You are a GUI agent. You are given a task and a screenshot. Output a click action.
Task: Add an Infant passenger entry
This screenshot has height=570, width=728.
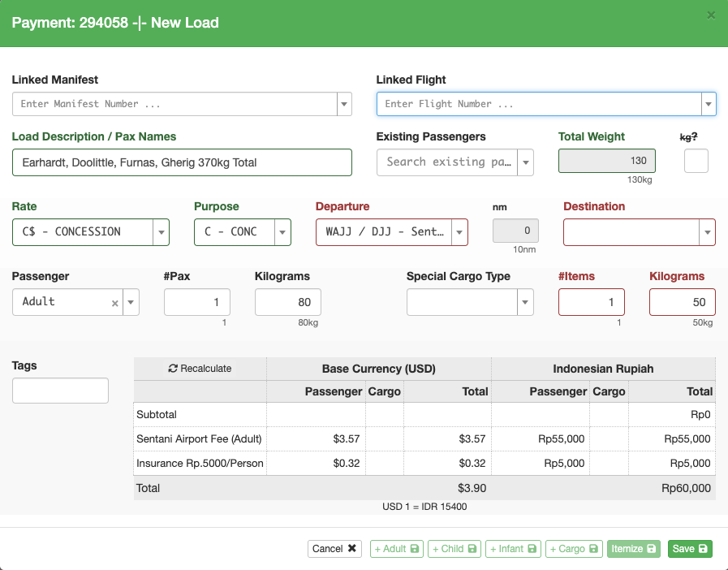pyautogui.click(x=513, y=549)
